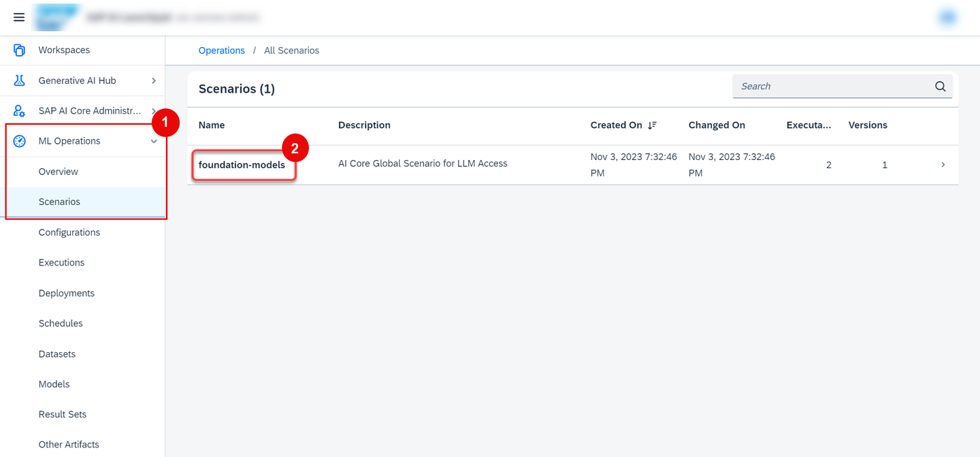This screenshot has width=980, height=457.
Task: Open the foundation-models scenario
Action: (242, 165)
